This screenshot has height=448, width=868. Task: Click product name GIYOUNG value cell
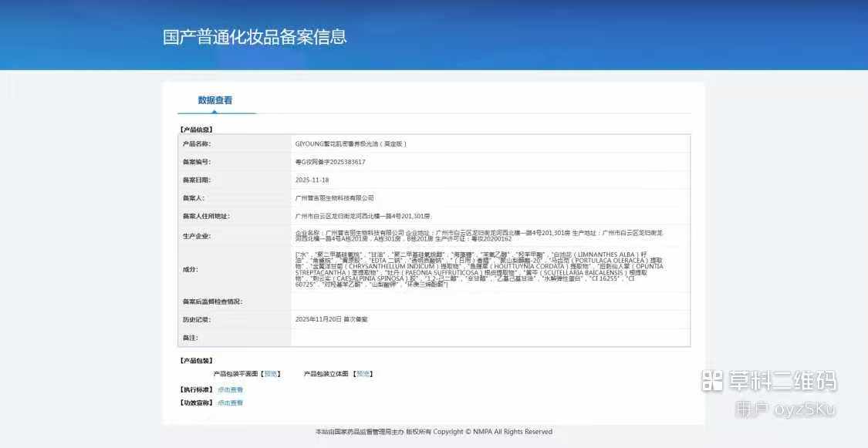tap(491, 143)
